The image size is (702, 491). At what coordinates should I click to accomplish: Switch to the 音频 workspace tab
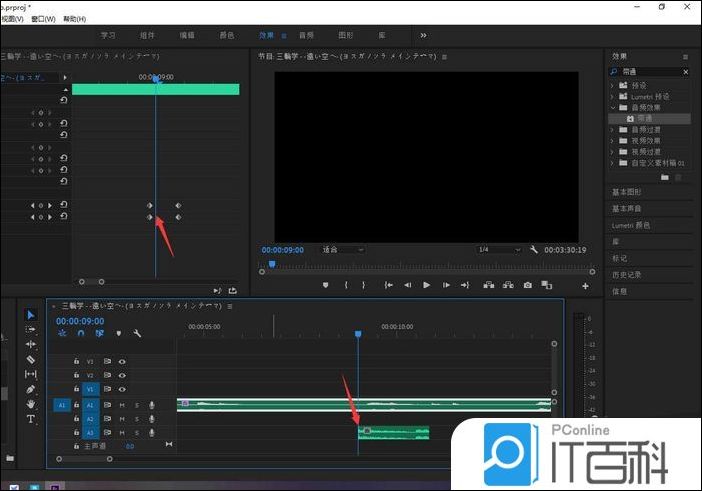(306, 35)
